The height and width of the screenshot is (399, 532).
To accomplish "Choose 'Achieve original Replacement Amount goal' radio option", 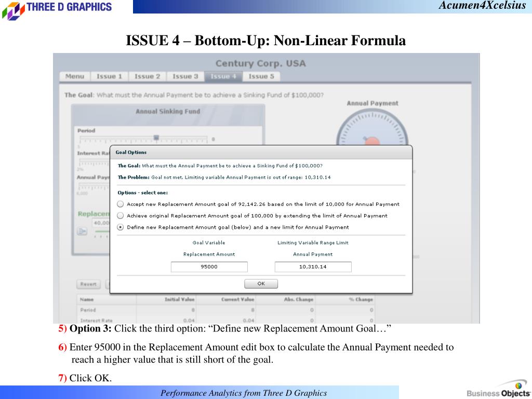I will click(120, 216).
